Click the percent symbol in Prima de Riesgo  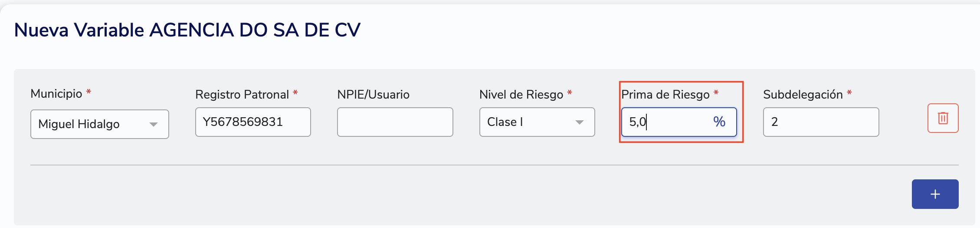click(x=719, y=122)
